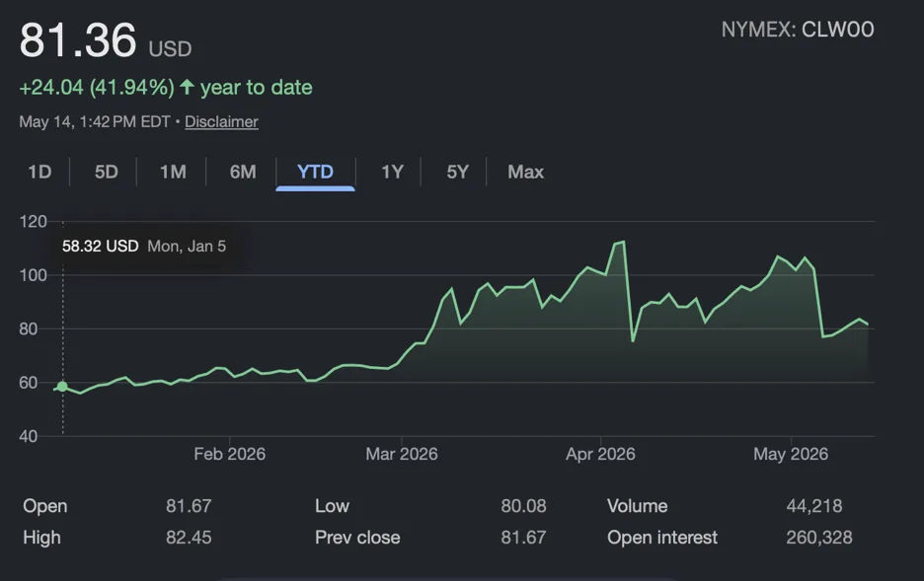
Task: Click the Apr 2026 axis label
Action: coord(600,454)
